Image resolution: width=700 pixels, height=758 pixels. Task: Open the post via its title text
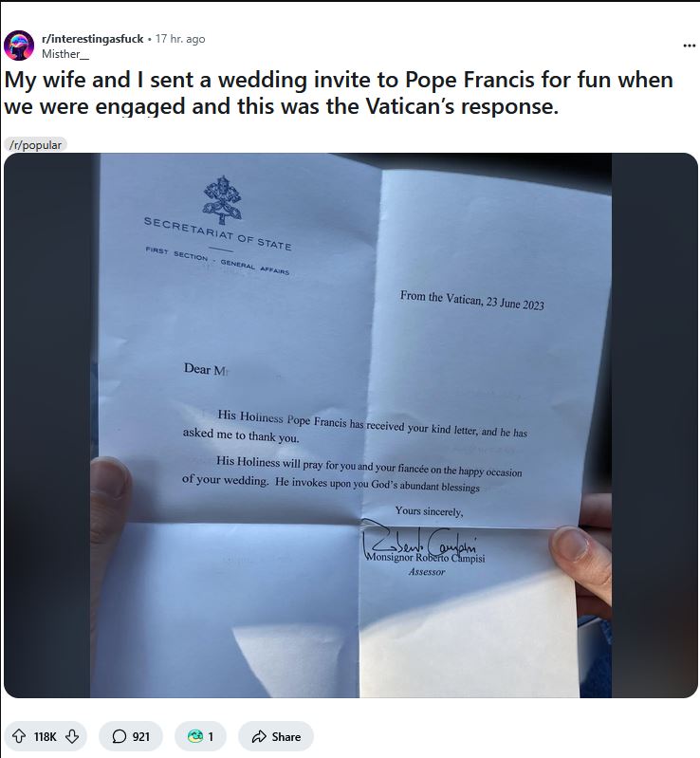pyautogui.click(x=339, y=93)
